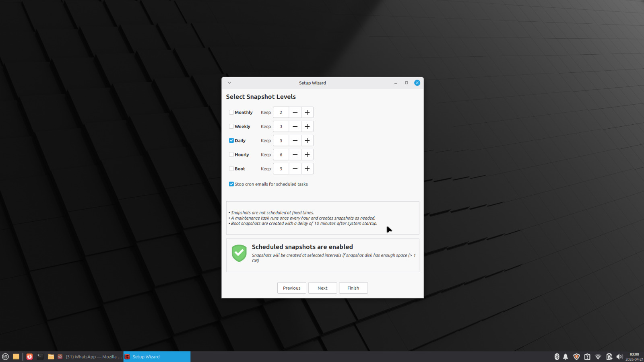Open the orange shield warning tray icon
This screenshot has width=644, height=362.
click(x=576, y=357)
